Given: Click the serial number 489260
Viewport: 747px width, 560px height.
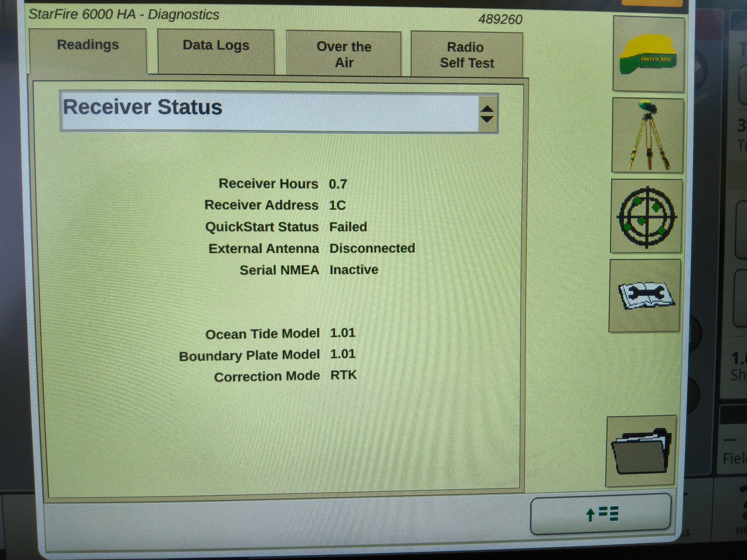Looking at the screenshot, I should (x=500, y=20).
